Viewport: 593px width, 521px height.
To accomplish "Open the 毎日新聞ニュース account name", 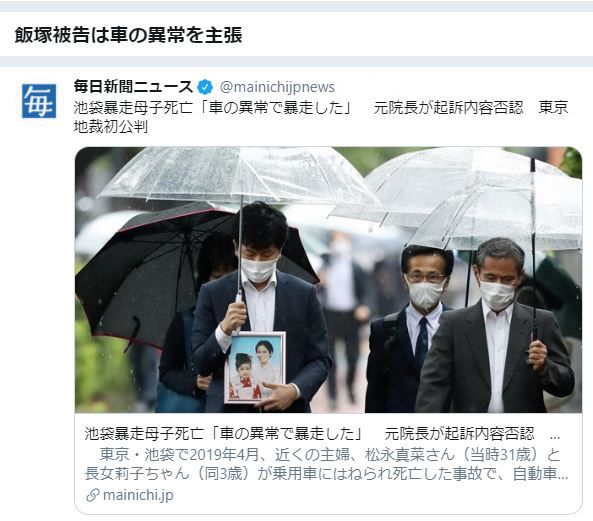I will 133,87.
